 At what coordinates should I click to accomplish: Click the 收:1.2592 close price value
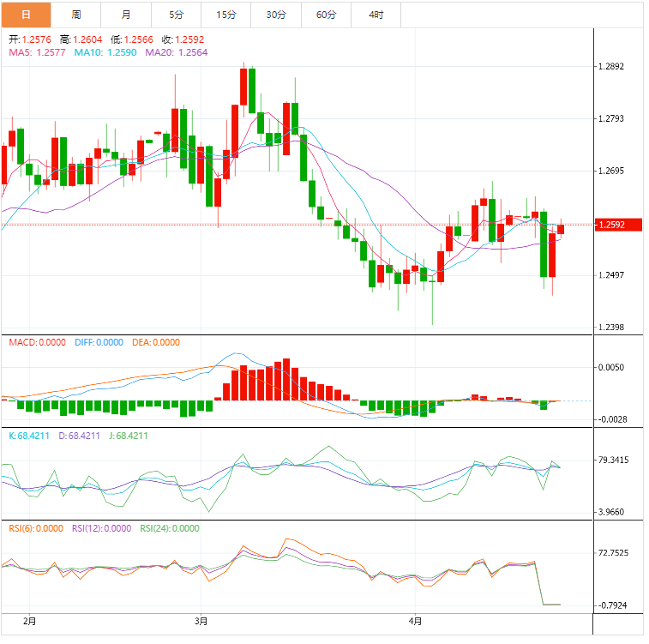coord(183,39)
